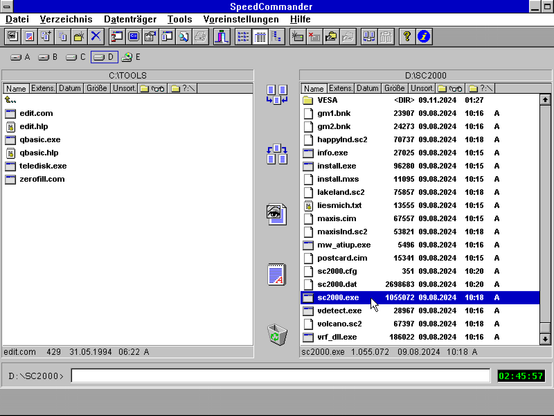The width and height of the screenshot is (554, 416).
Task: Select drive D
Action: 104,57
